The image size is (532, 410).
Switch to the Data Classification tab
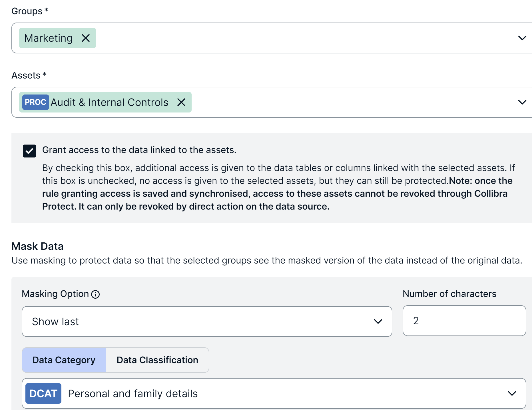tap(157, 360)
